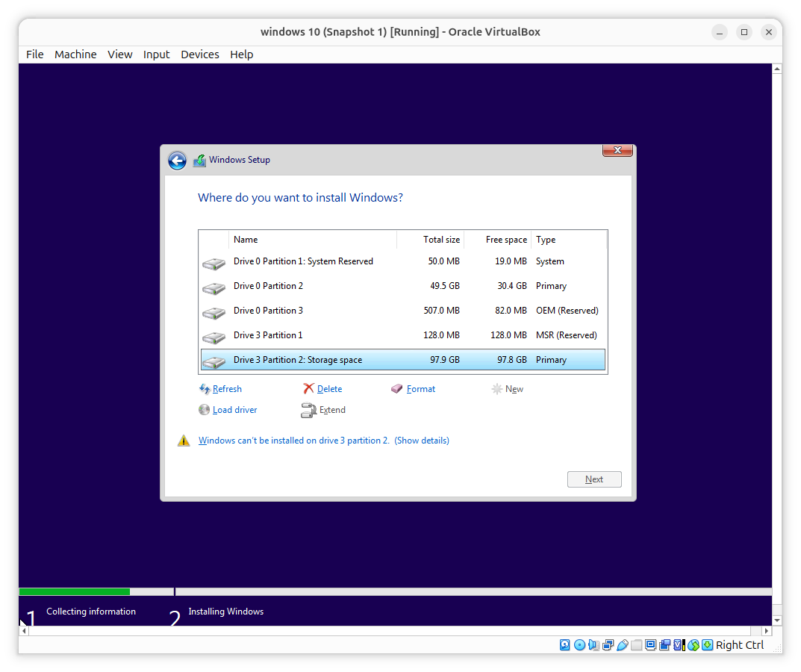Click the drive icon for Drive 3 Partition 1

pyautogui.click(x=214, y=337)
